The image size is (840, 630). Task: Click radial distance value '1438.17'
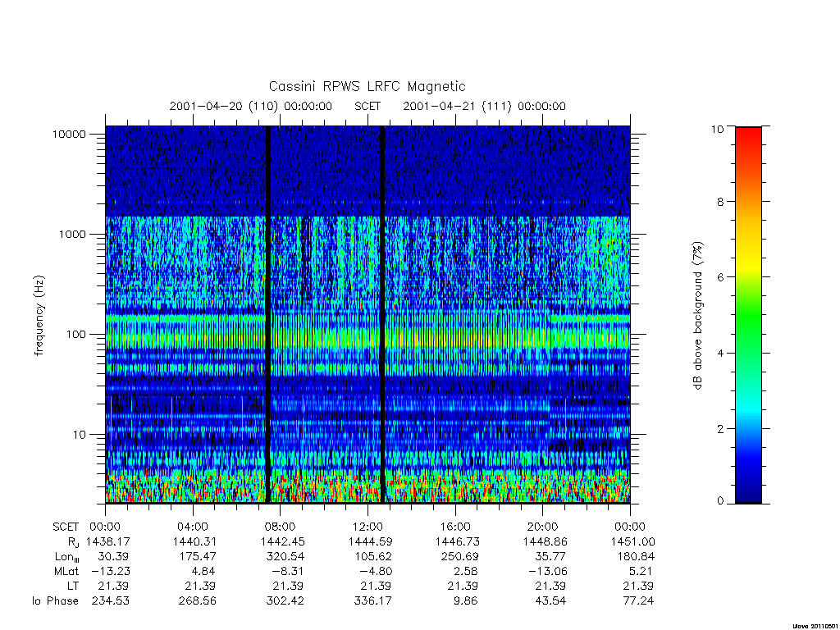107,541
